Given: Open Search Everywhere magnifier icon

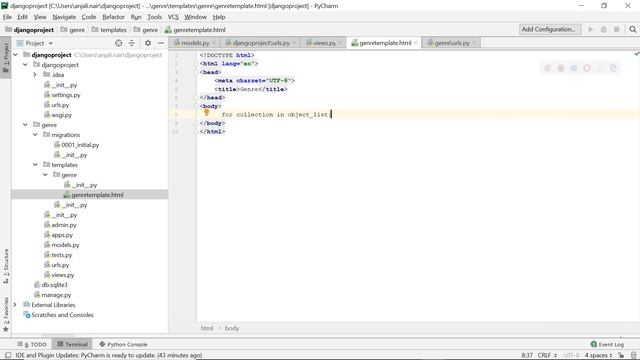Looking at the screenshot, I should pos(633,29).
